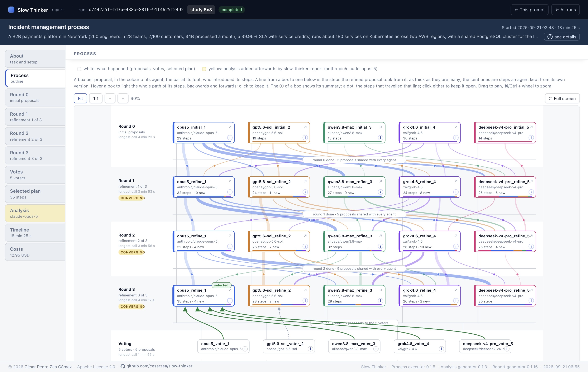Click the white legend checkbox swatch
The image size is (588, 372).
pos(79,69)
